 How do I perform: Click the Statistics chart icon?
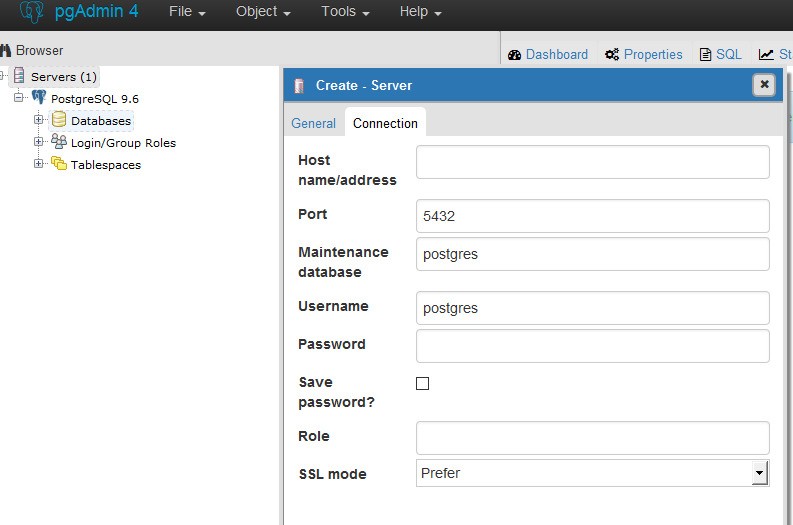766,54
